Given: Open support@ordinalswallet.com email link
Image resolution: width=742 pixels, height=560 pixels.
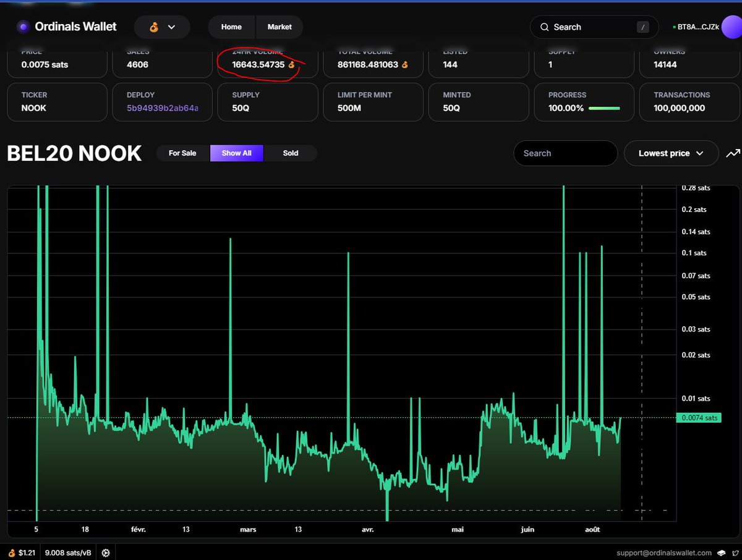Looking at the screenshot, I should pyautogui.click(x=665, y=553).
